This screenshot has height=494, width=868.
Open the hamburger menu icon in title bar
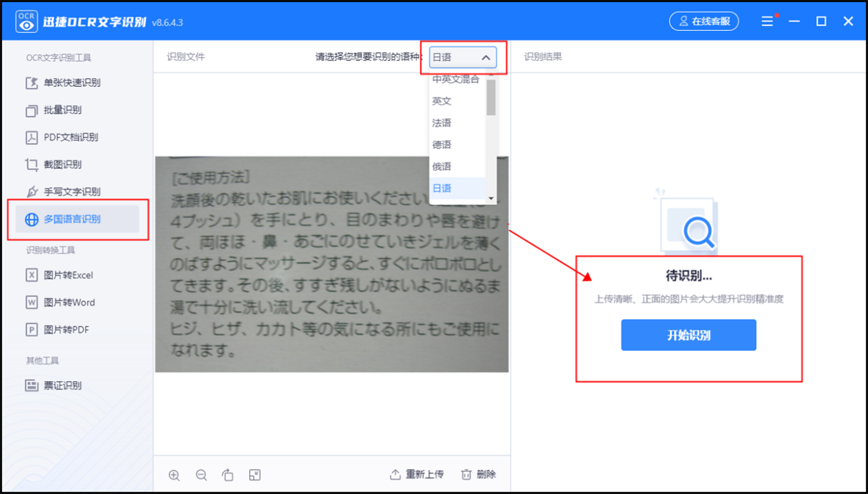click(x=767, y=22)
